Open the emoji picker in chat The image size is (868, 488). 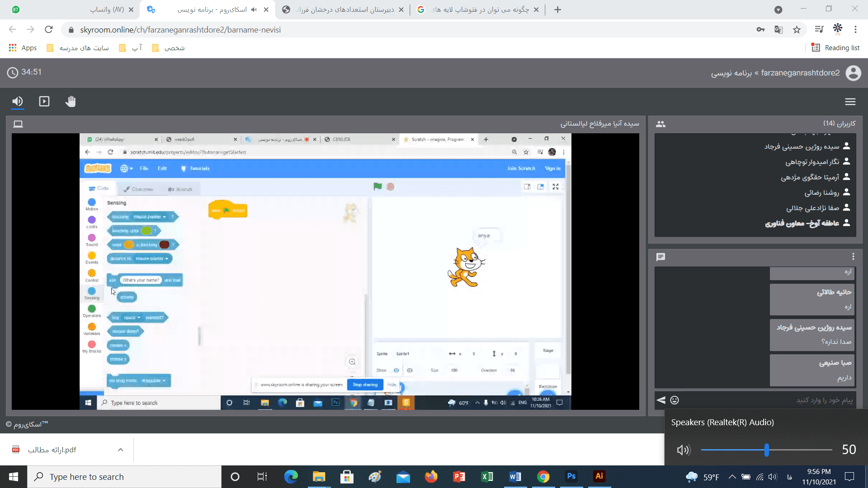click(x=675, y=400)
